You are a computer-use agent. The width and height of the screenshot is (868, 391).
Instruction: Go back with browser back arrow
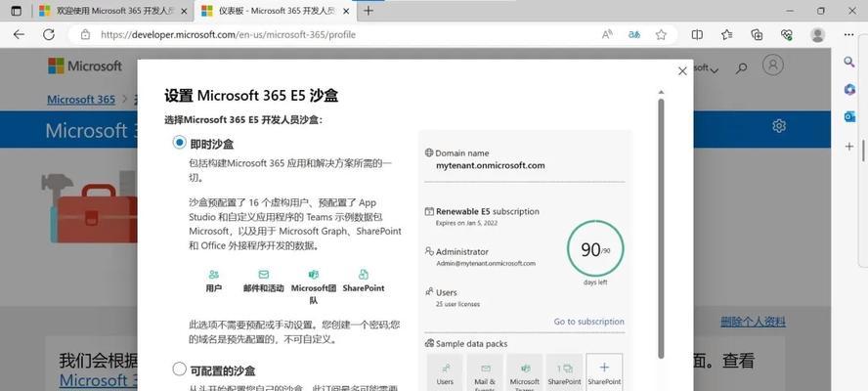click(19, 34)
